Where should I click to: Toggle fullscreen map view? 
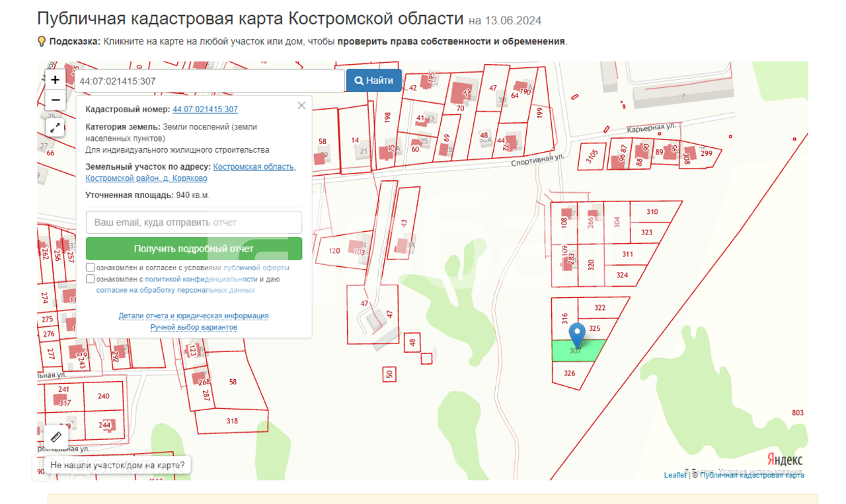pos(56,127)
